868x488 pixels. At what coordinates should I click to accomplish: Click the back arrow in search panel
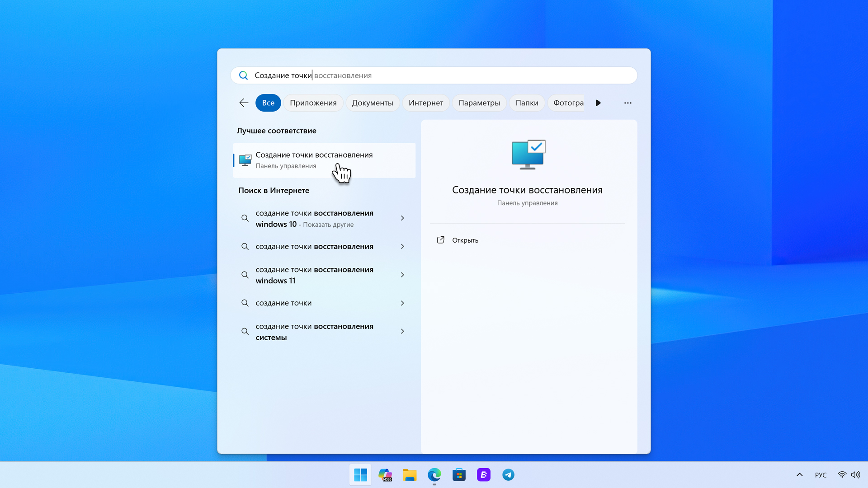point(244,103)
